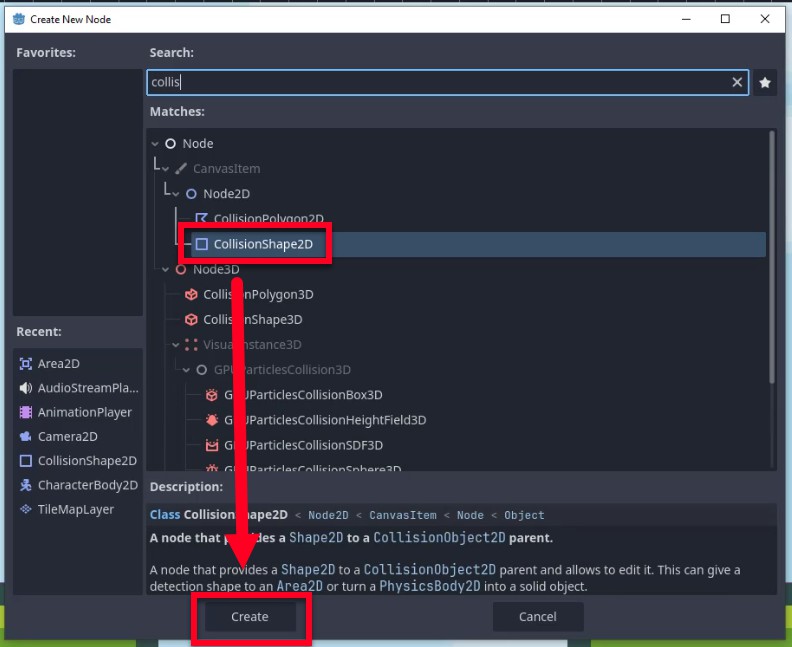The width and height of the screenshot is (792, 647).
Task: Click the Cancel button
Action: point(538,617)
